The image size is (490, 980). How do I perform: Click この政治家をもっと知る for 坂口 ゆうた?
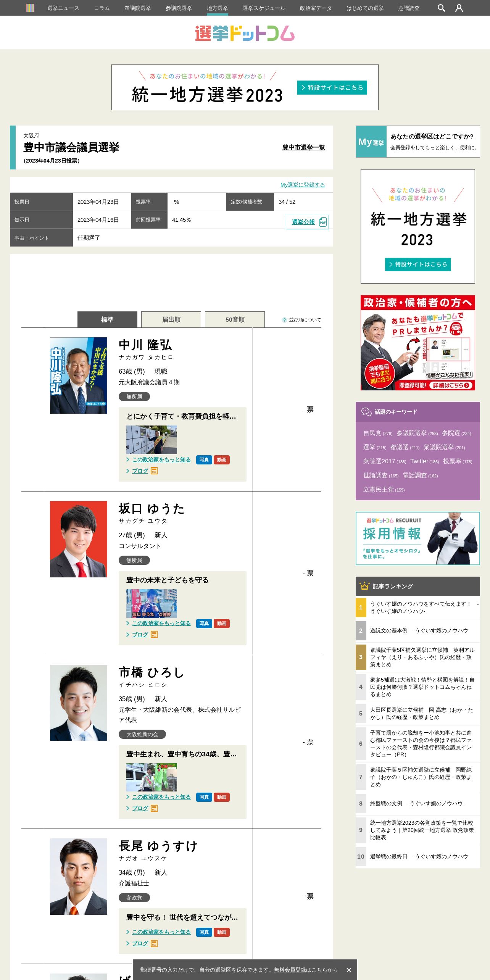click(161, 623)
